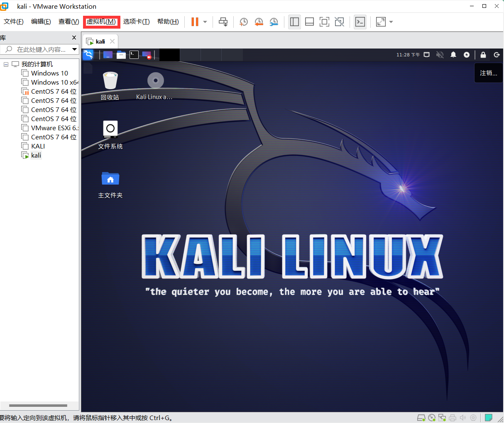Open the 编辑(E) menu
504x423 pixels.
coord(41,22)
